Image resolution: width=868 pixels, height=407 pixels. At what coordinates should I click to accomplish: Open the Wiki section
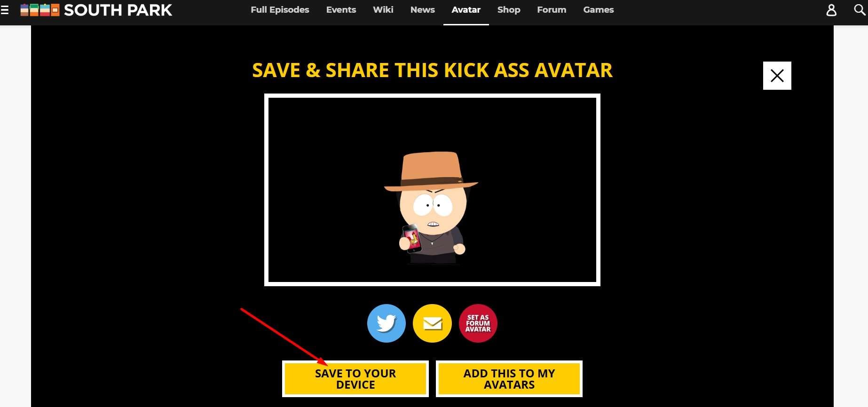pyautogui.click(x=383, y=10)
